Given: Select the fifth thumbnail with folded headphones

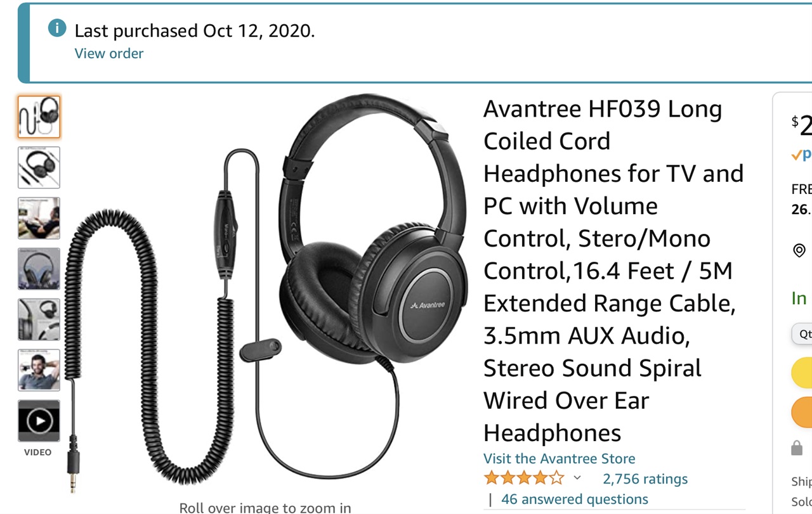Looking at the screenshot, I should [39, 319].
